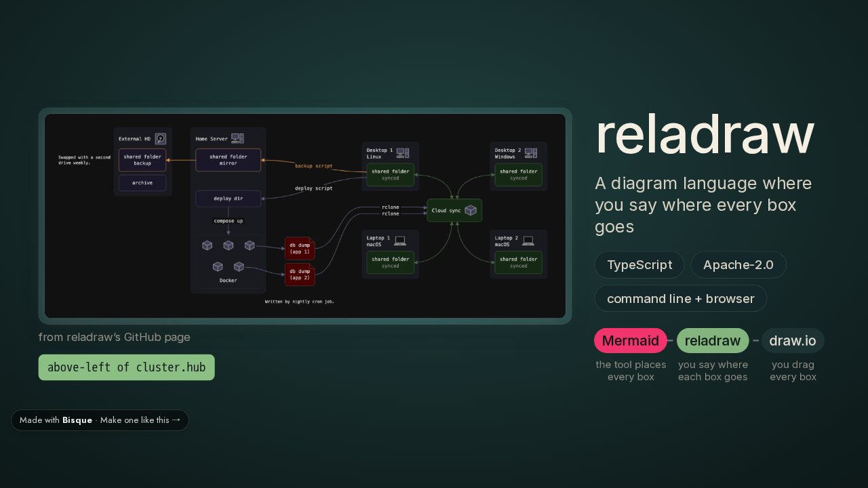Click the db dump (app 1) box

[x=300, y=248]
